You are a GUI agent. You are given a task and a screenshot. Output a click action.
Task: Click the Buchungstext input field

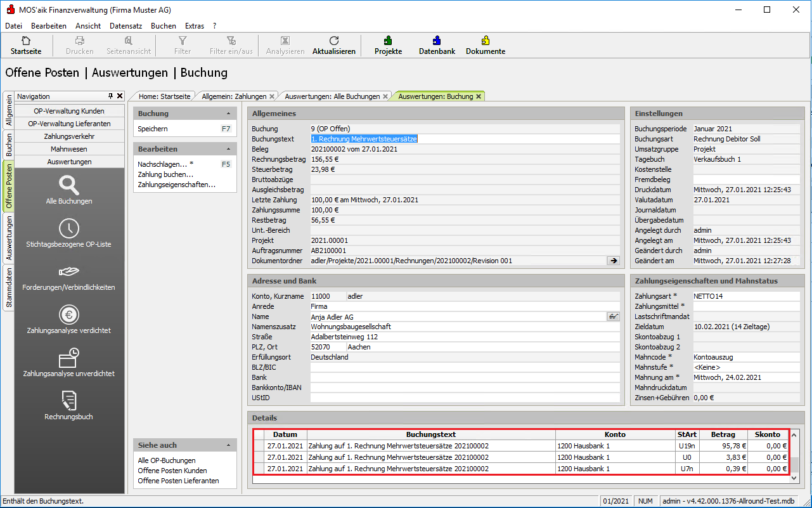tap(465, 139)
